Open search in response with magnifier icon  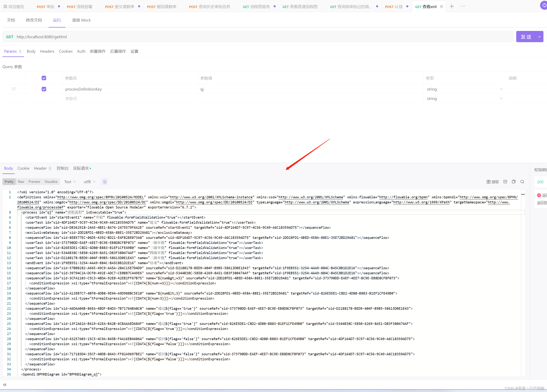[522, 182]
